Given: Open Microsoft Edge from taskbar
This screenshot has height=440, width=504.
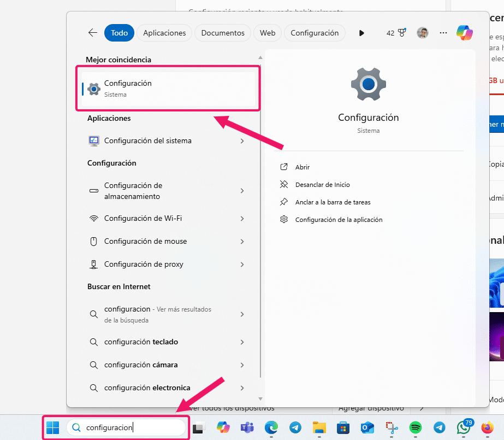Looking at the screenshot, I should [271, 427].
